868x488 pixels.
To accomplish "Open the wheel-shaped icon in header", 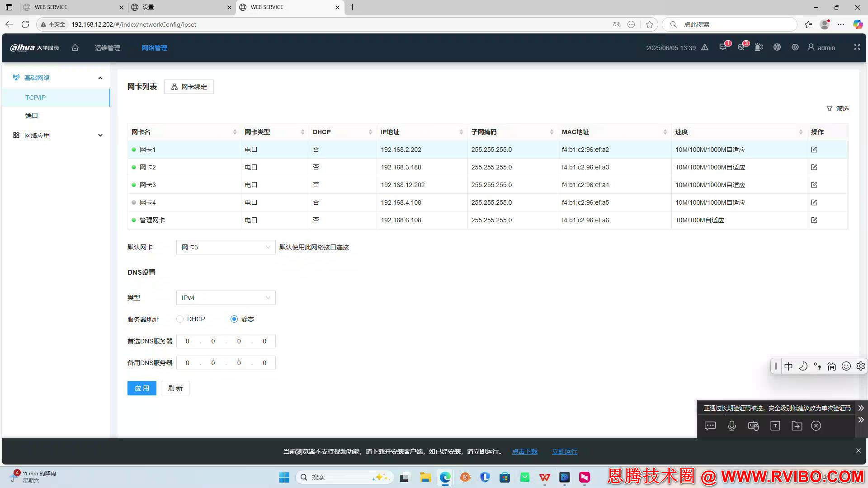I will pyautogui.click(x=777, y=47).
